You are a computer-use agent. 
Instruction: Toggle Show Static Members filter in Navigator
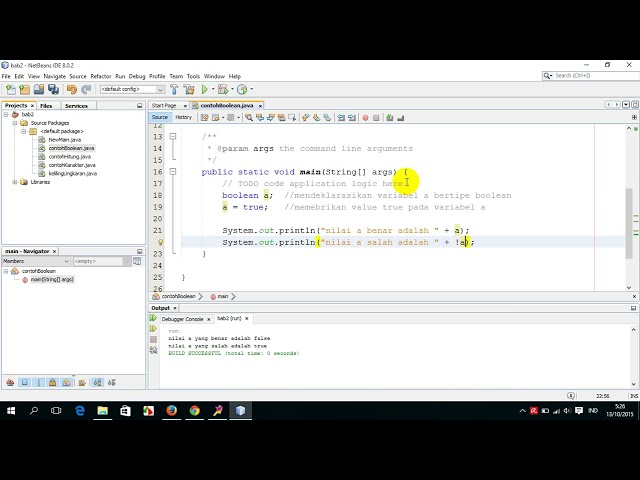tap(39, 382)
